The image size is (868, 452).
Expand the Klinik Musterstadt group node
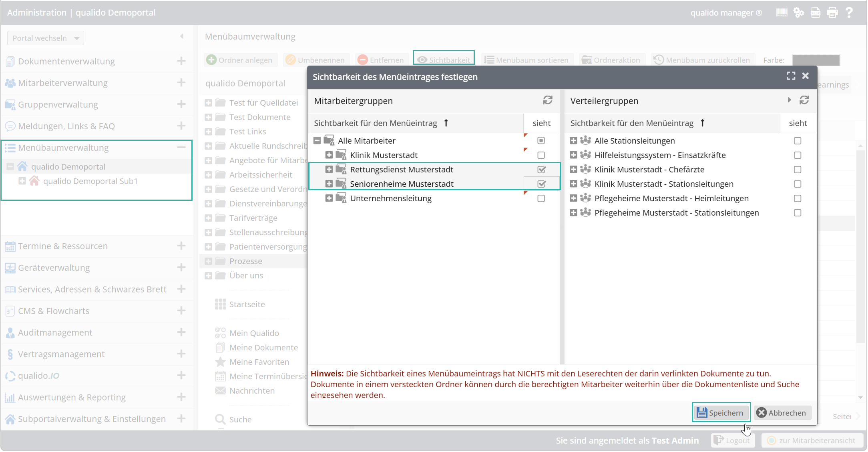pos(329,155)
